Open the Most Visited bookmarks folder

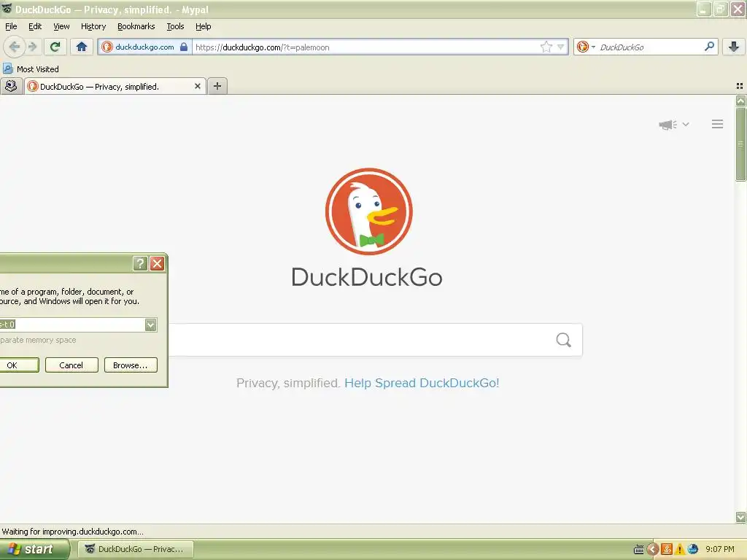tap(31, 69)
